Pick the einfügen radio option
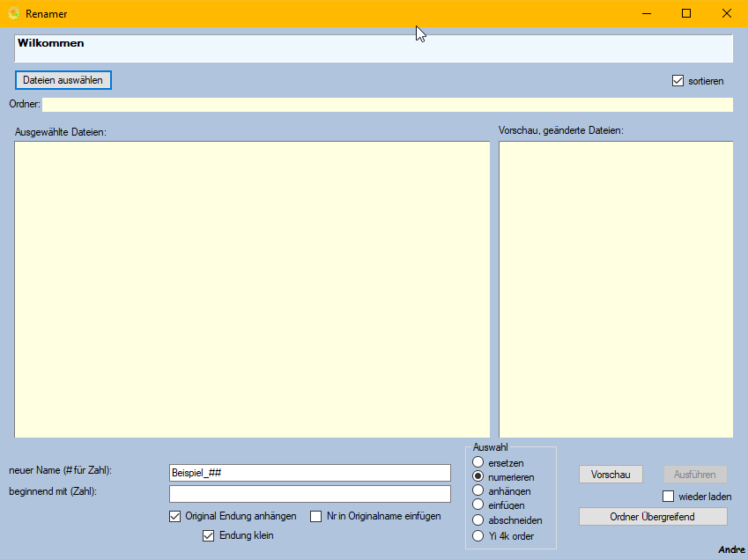The image size is (748, 560). click(x=478, y=505)
